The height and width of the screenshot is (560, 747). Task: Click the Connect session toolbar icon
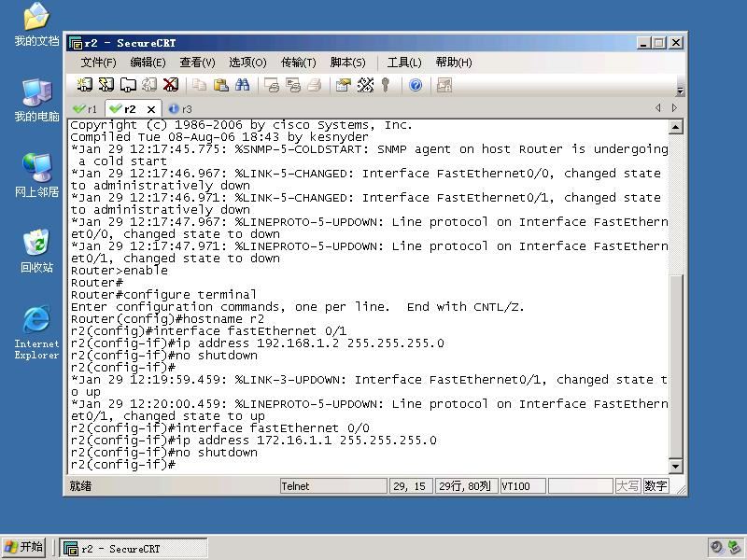click(x=84, y=85)
